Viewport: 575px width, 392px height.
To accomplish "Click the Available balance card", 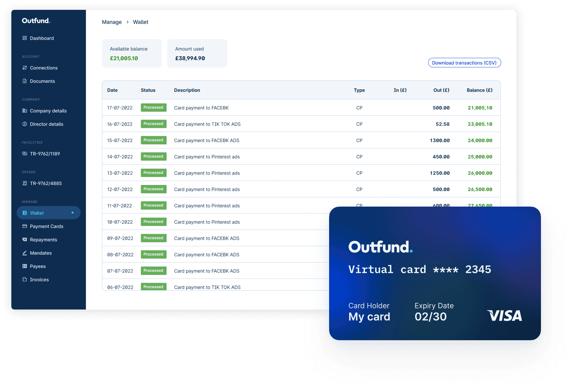I will tap(132, 53).
